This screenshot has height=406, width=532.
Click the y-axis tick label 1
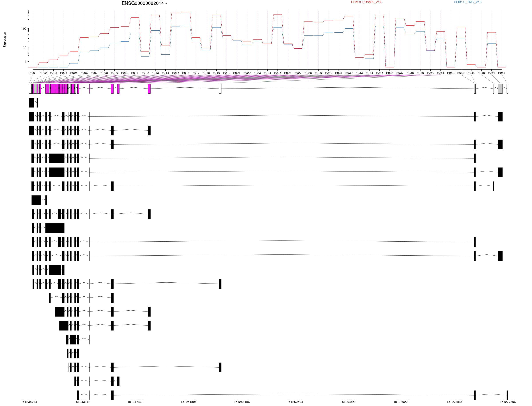pyautogui.click(x=25, y=62)
